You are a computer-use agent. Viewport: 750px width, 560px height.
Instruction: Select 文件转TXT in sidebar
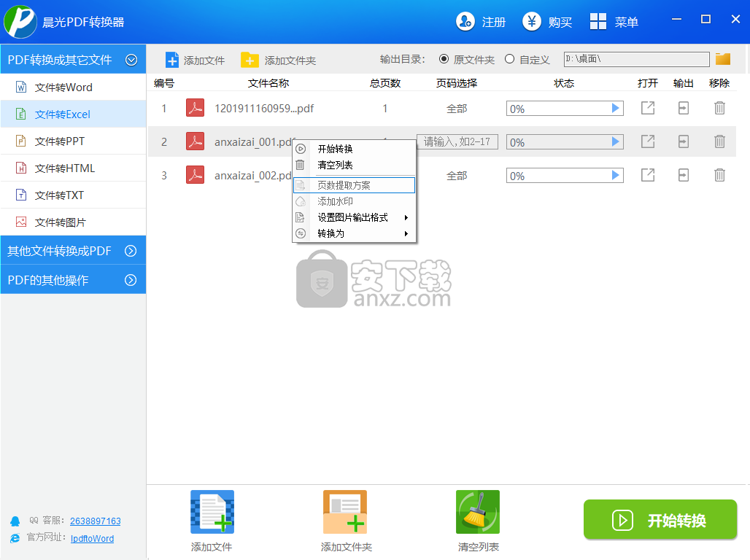73,195
